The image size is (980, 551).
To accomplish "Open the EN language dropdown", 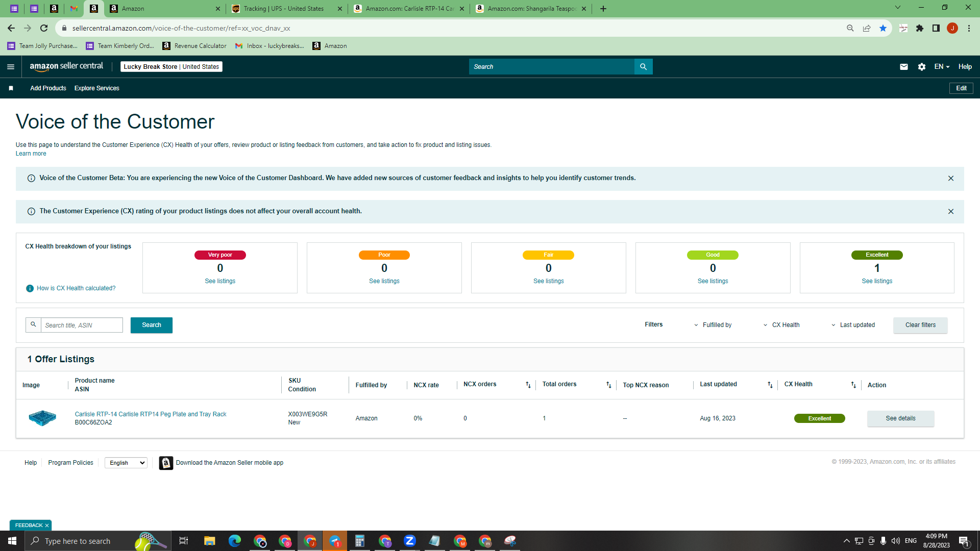I will [x=942, y=67].
